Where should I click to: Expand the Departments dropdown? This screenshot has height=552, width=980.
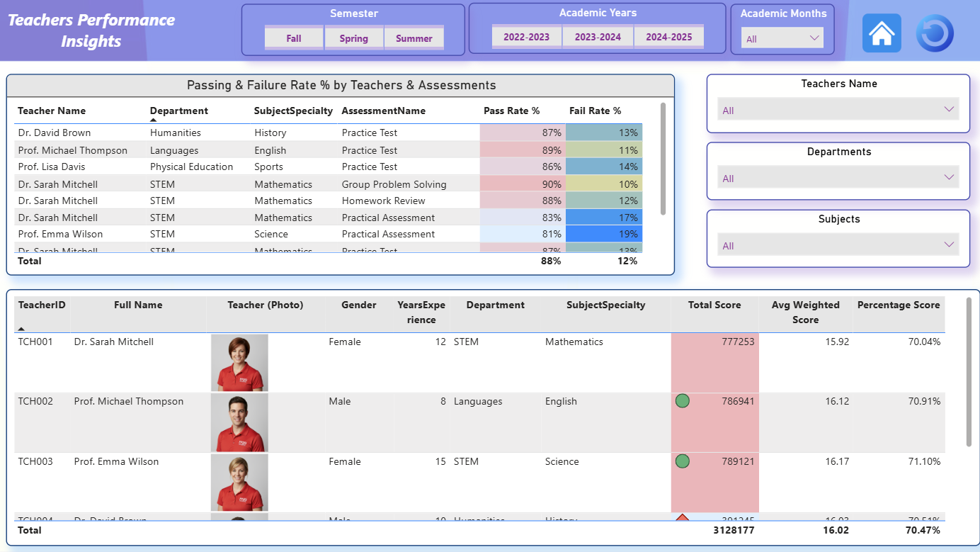838,177
